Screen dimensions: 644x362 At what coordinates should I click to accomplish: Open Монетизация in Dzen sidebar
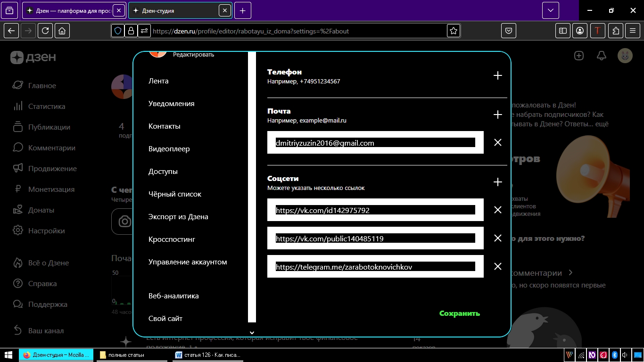pos(44,189)
